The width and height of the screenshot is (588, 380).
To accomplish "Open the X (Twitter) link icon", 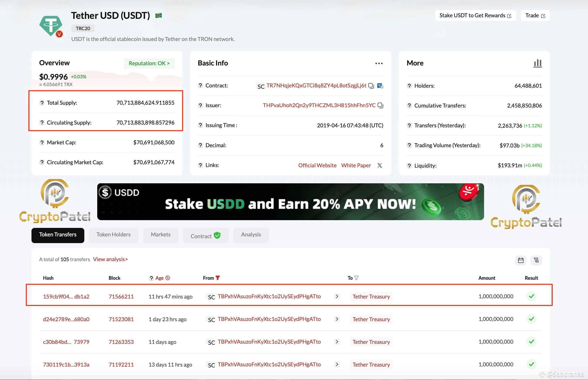I will (x=380, y=165).
